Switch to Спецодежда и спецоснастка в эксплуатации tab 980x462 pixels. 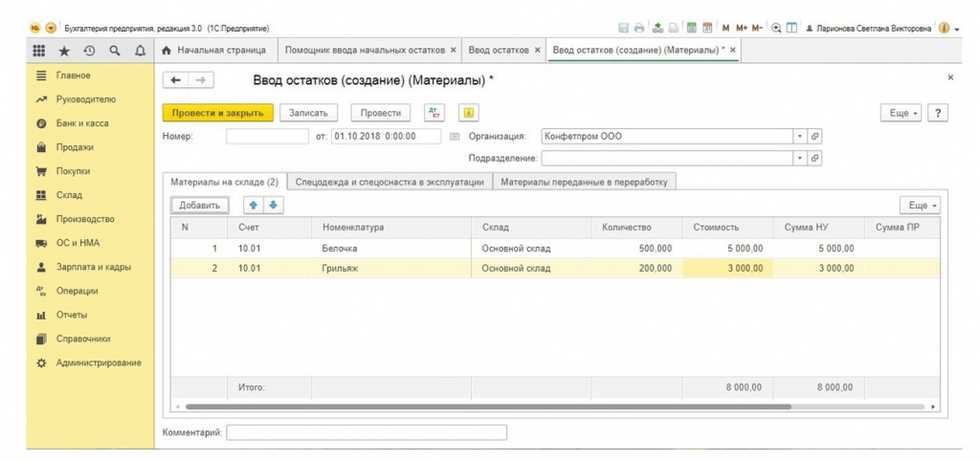coord(390,182)
